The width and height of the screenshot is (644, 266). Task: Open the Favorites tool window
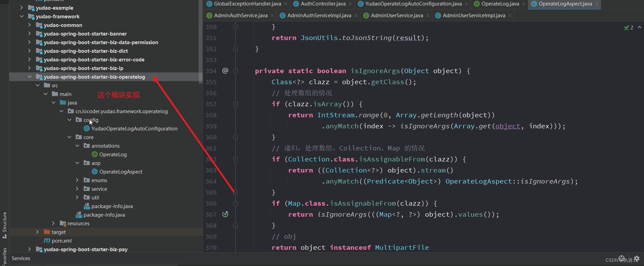[x=4, y=256]
